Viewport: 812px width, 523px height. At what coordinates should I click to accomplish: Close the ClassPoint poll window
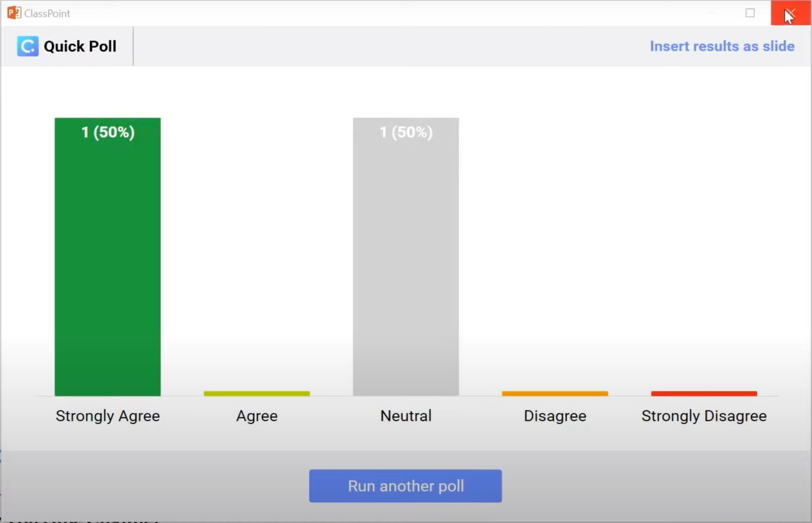pyautogui.click(x=790, y=13)
